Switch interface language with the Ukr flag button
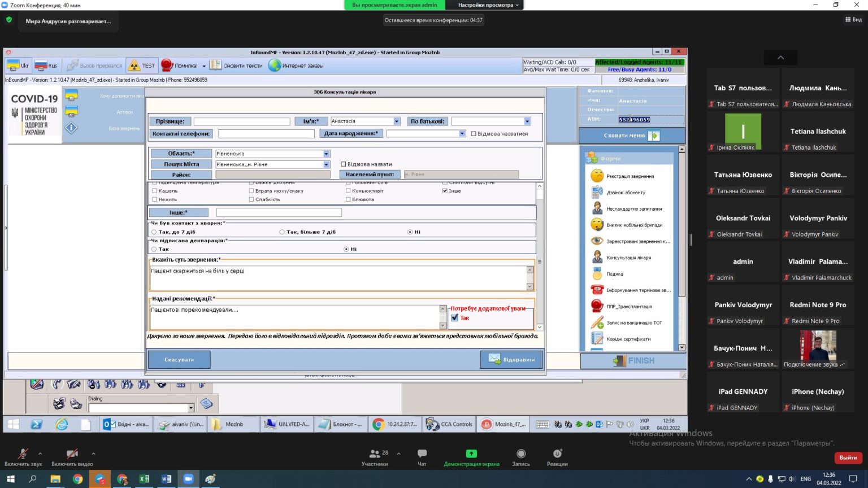The image size is (868, 488). click(x=18, y=66)
